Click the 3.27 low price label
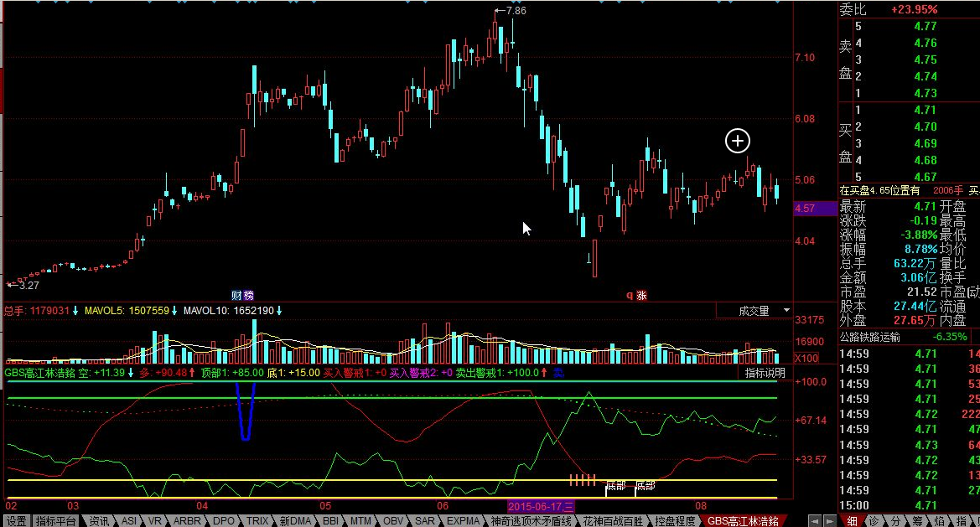Viewport: 980px width, 527px height. (x=29, y=286)
